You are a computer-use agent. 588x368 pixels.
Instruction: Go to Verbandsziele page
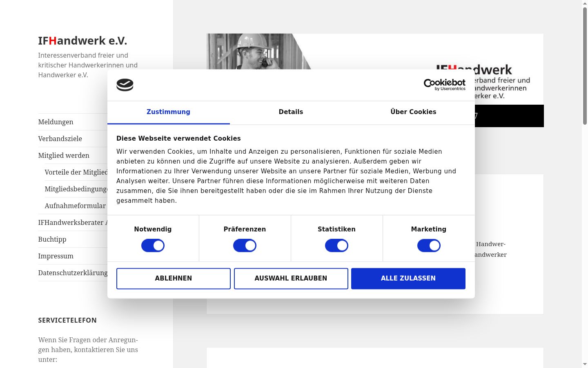pos(60,139)
